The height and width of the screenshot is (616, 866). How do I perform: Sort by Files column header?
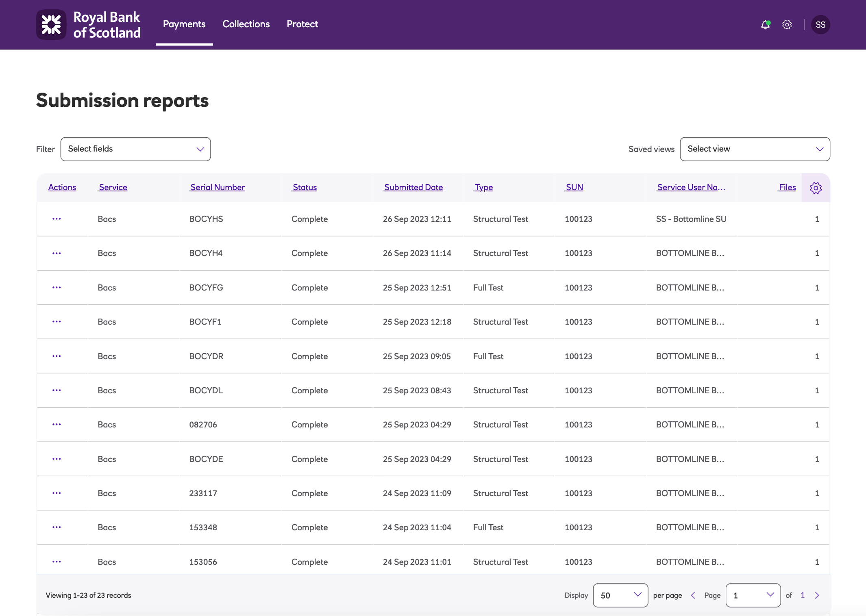[787, 187]
